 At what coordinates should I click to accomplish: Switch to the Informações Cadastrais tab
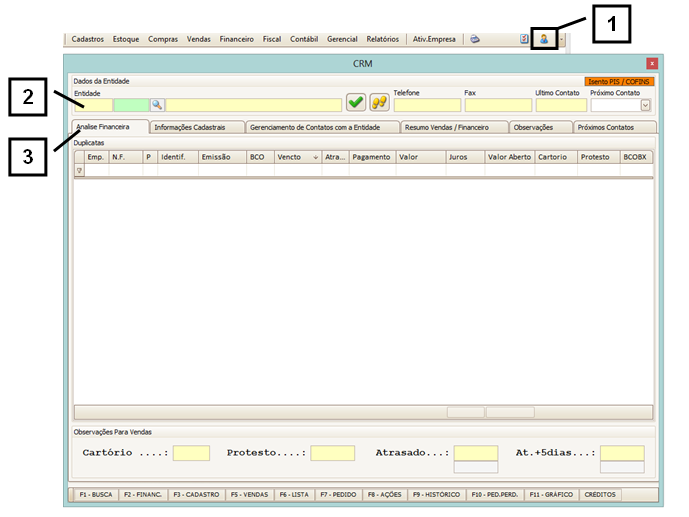coord(197,127)
